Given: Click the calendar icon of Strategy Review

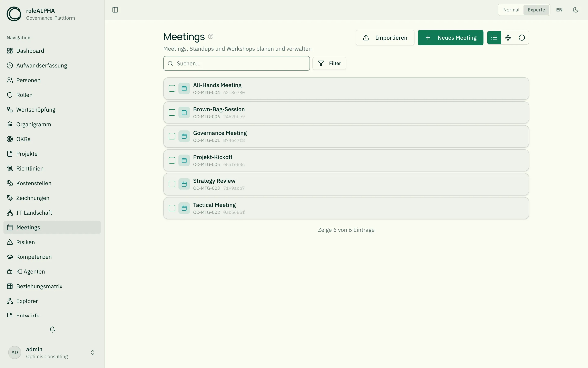Looking at the screenshot, I should tap(184, 184).
